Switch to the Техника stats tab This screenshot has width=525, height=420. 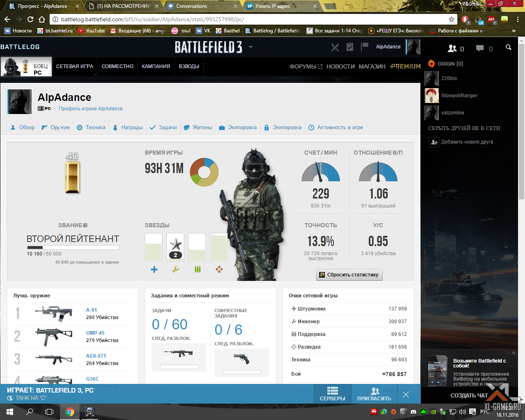pos(91,128)
